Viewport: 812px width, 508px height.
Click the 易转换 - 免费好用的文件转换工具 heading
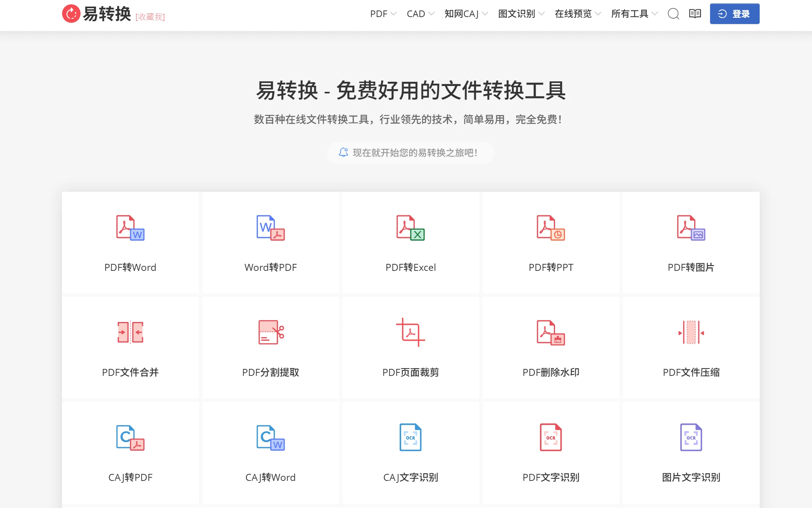click(x=410, y=91)
